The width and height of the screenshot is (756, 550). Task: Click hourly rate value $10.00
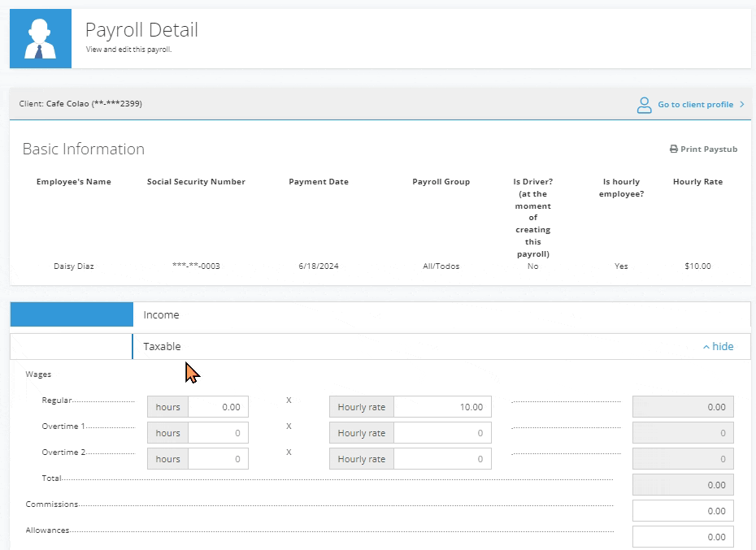(697, 266)
